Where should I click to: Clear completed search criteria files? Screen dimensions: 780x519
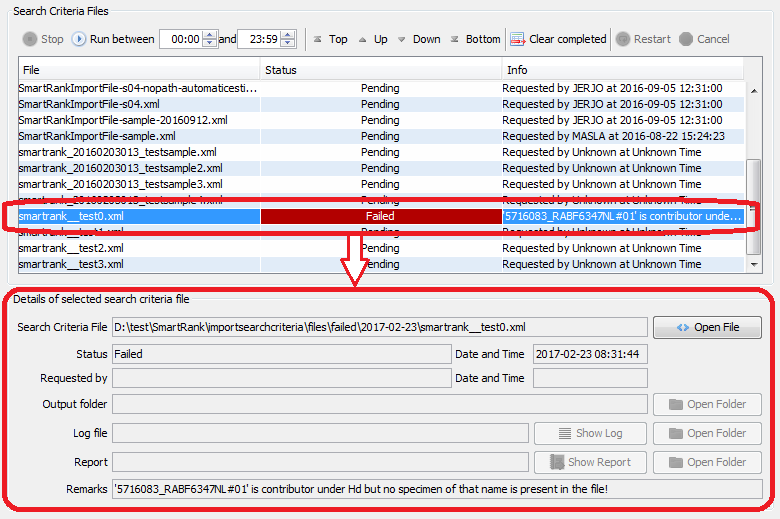click(558, 39)
